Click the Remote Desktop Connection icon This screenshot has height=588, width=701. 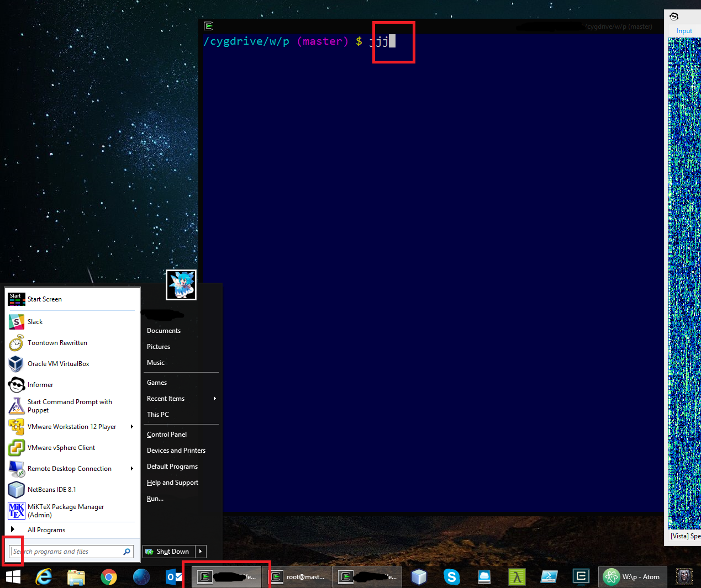(x=17, y=469)
